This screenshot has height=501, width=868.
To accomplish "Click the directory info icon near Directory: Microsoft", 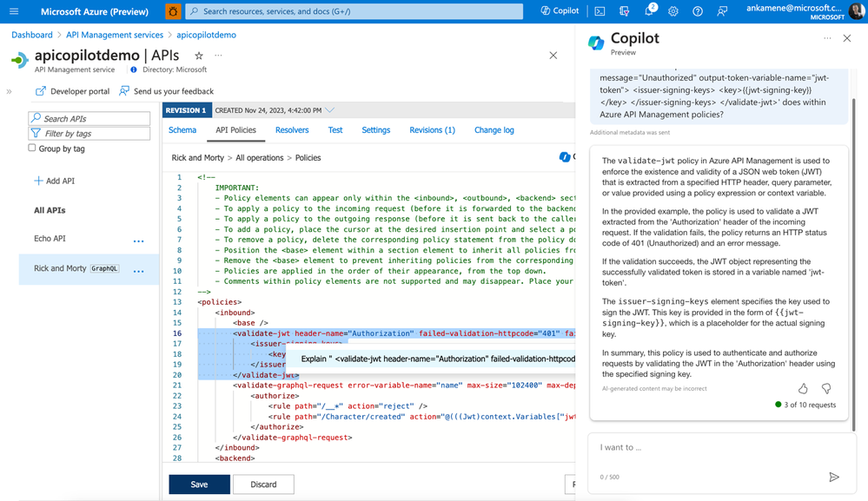I will click(x=134, y=69).
